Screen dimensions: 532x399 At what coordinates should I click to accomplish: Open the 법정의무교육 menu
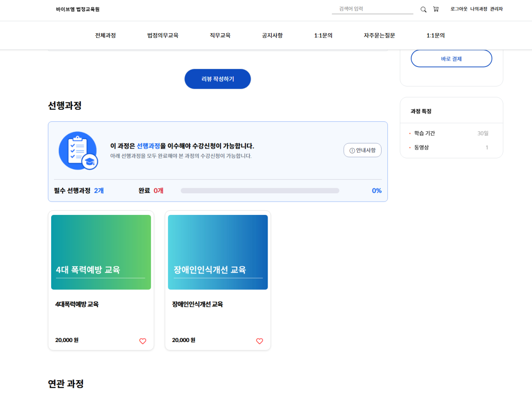[163, 35]
